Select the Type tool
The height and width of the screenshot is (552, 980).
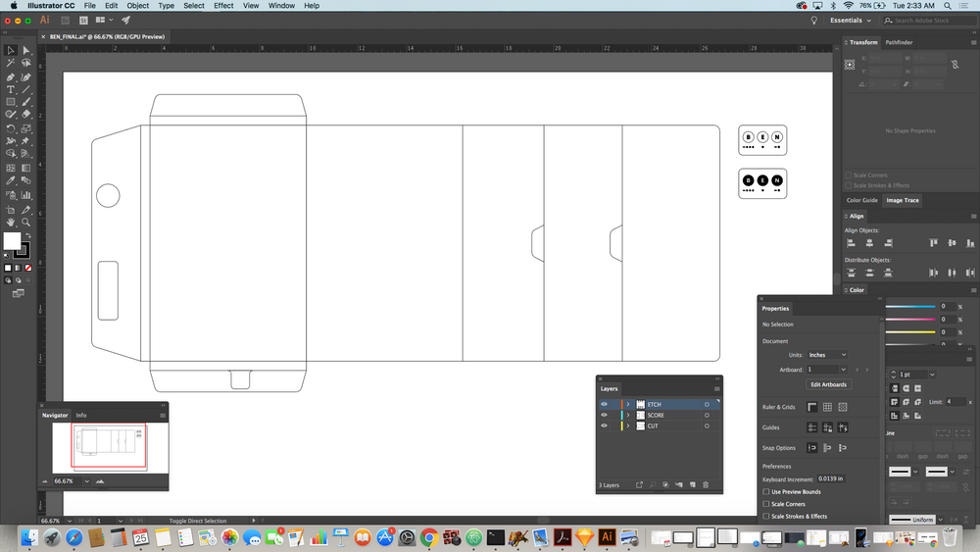click(x=11, y=89)
